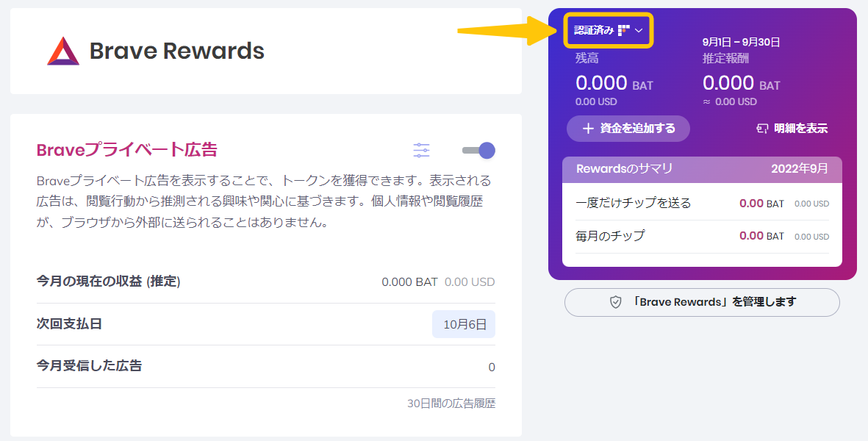Click the 今月受信した広告 label
Screen dimensions: 868x441
coord(89,366)
